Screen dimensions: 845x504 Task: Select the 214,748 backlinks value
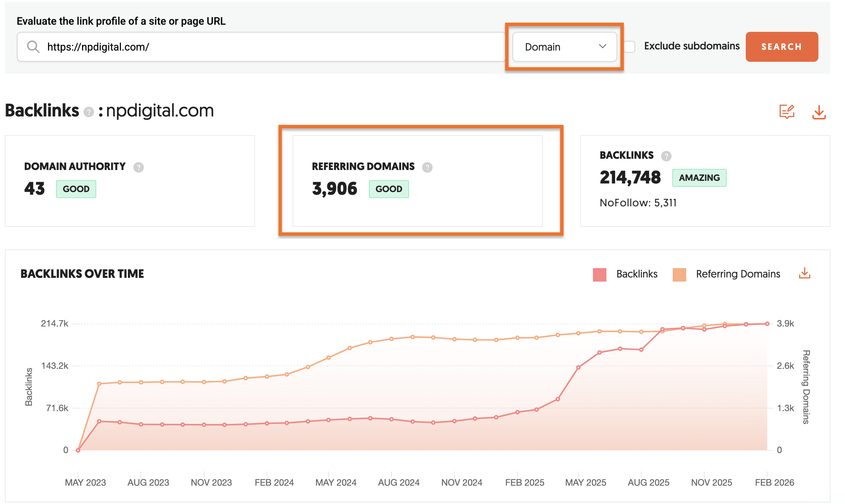[630, 177]
